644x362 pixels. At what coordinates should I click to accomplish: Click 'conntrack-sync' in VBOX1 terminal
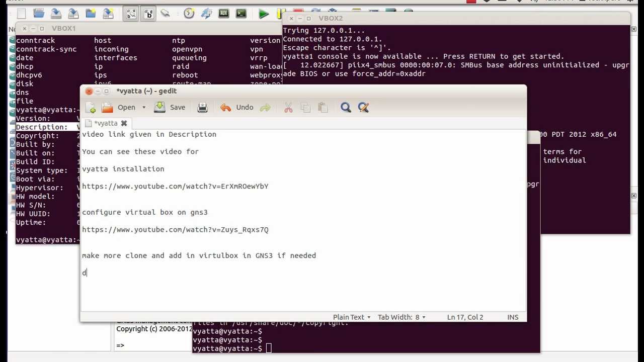(x=46, y=49)
